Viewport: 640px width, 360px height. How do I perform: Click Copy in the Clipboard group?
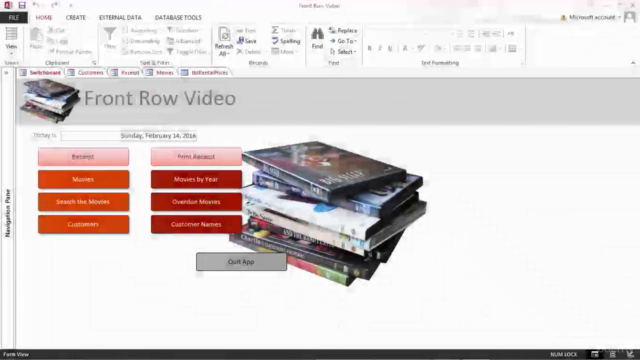pos(58,41)
